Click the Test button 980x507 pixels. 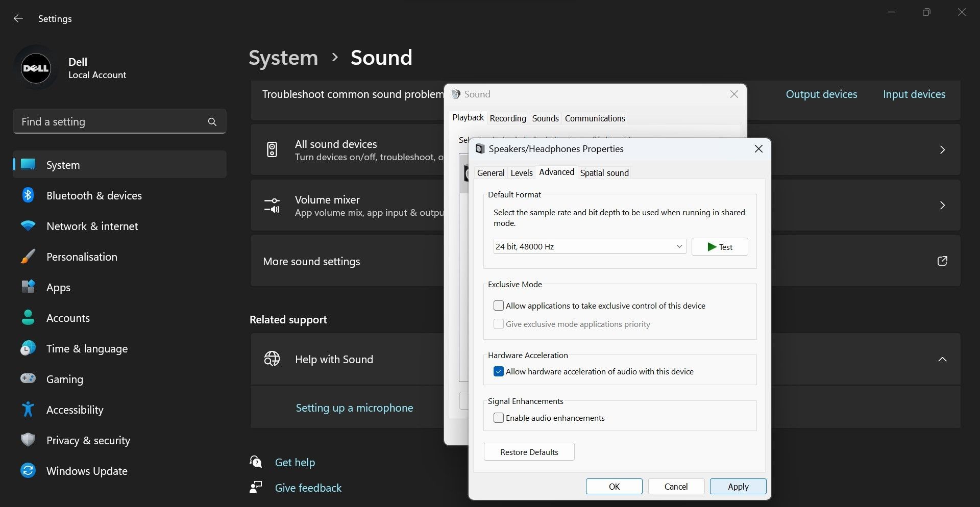tap(720, 247)
